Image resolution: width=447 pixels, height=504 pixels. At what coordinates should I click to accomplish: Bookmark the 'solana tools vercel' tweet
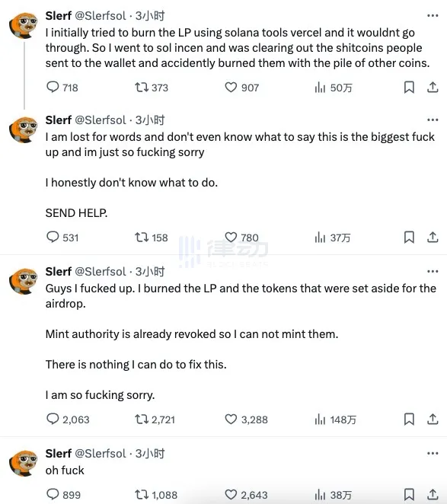click(409, 87)
